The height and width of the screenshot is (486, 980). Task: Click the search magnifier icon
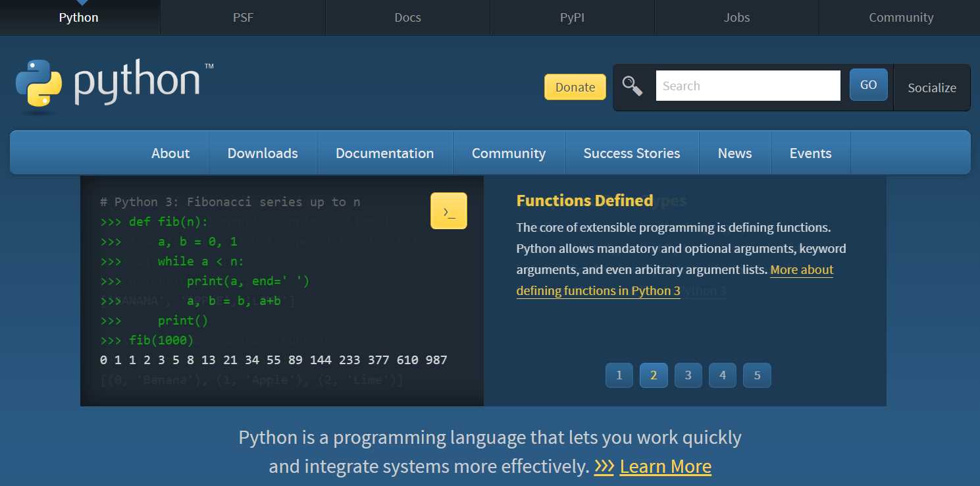(632, 86)
